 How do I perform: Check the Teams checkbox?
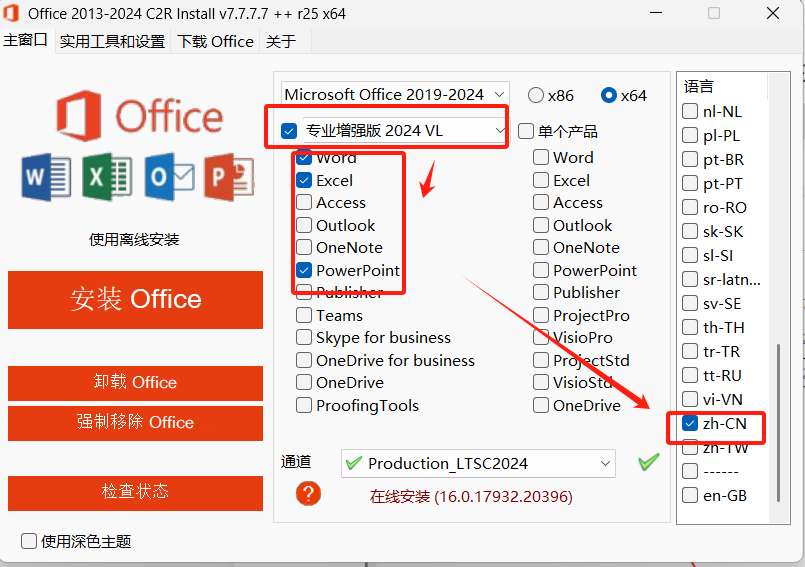click(304, 315)
